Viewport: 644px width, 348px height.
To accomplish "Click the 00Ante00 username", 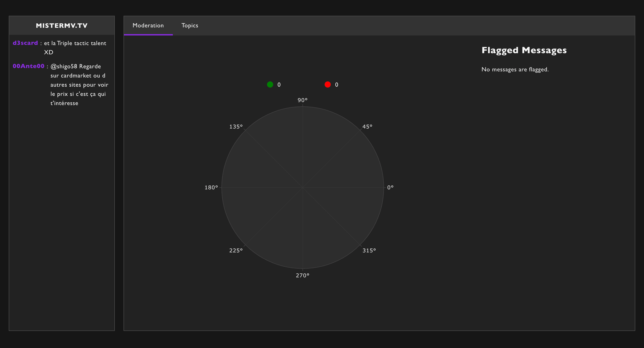I will pos(28,66).
